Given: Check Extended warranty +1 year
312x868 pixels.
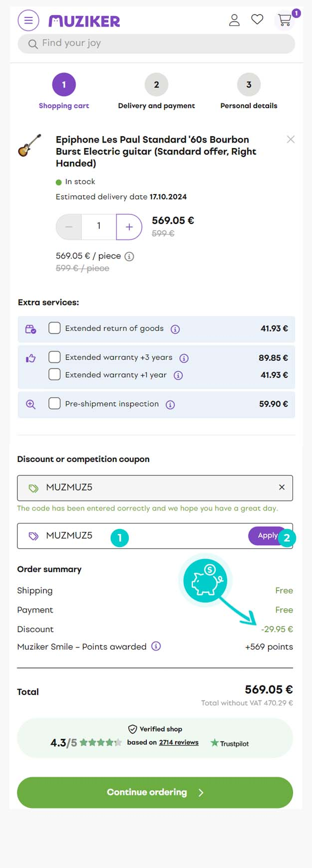Looking at the screenshot, I should click(54, 374).
